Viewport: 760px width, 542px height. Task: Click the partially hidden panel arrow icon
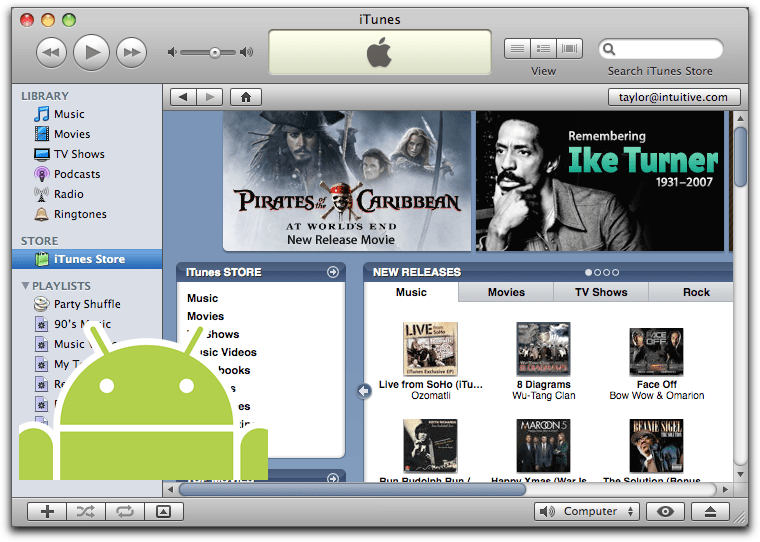pyautogui.click(x=332, y=478)
